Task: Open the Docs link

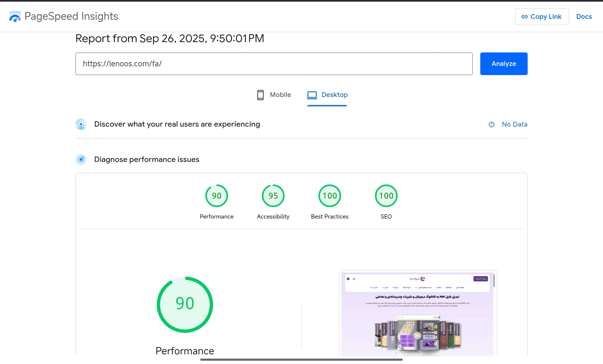Action: pyautogui.click(x=584, y=17)
